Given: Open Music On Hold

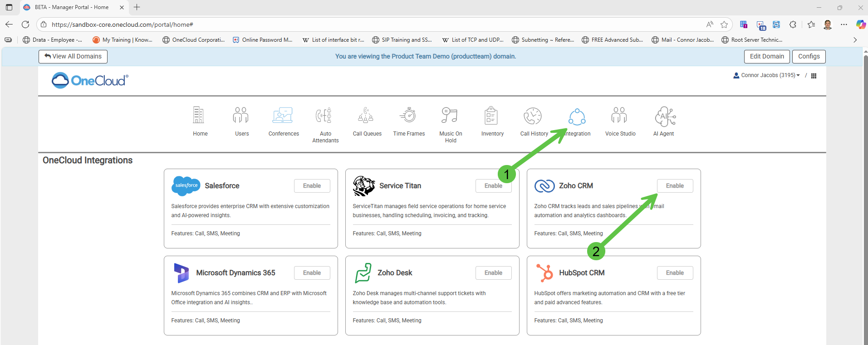Looking at the screenshot, I should [x=450, y=116].
